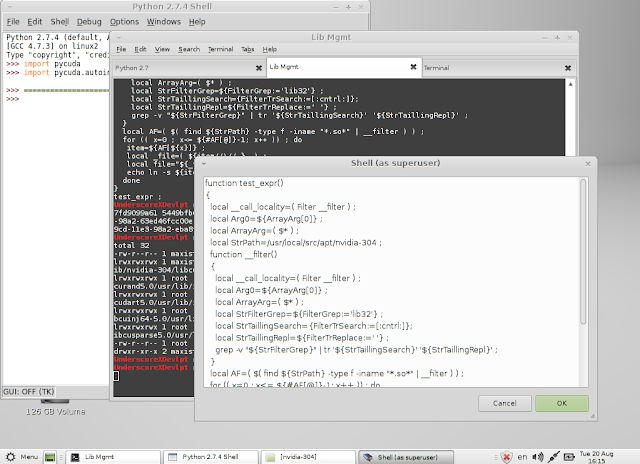
Task: Open the File menu in Lib Mgmt terminal
Action: (121, 49)
